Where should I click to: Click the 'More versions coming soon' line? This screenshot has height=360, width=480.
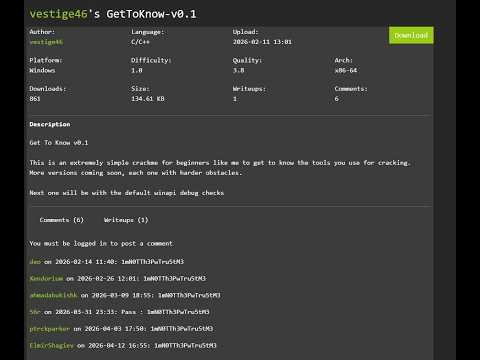pos(135,173)
